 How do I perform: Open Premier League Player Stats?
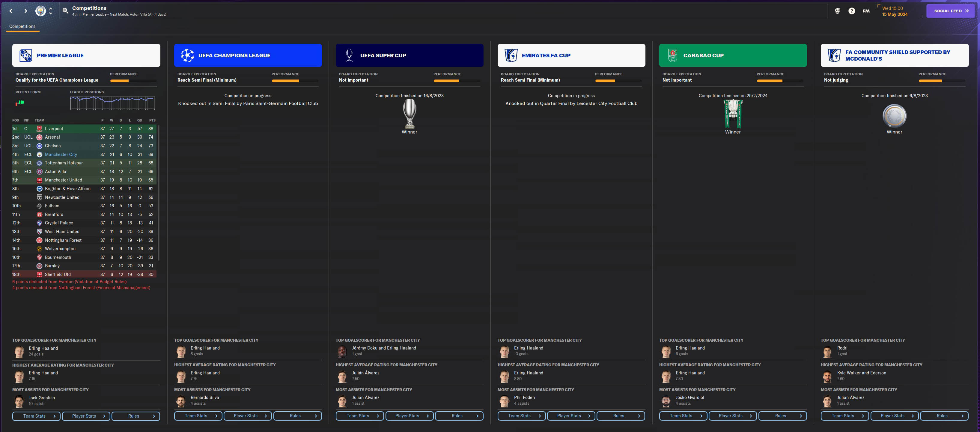point(86,416)
